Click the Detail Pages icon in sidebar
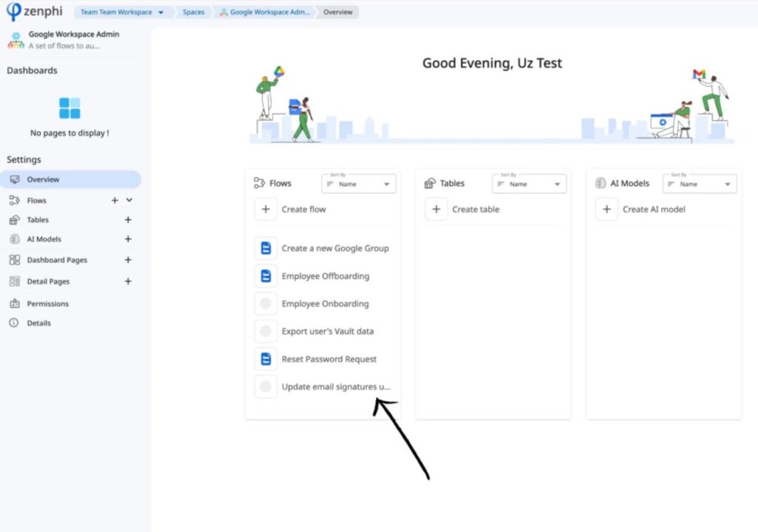 point(15,281)
